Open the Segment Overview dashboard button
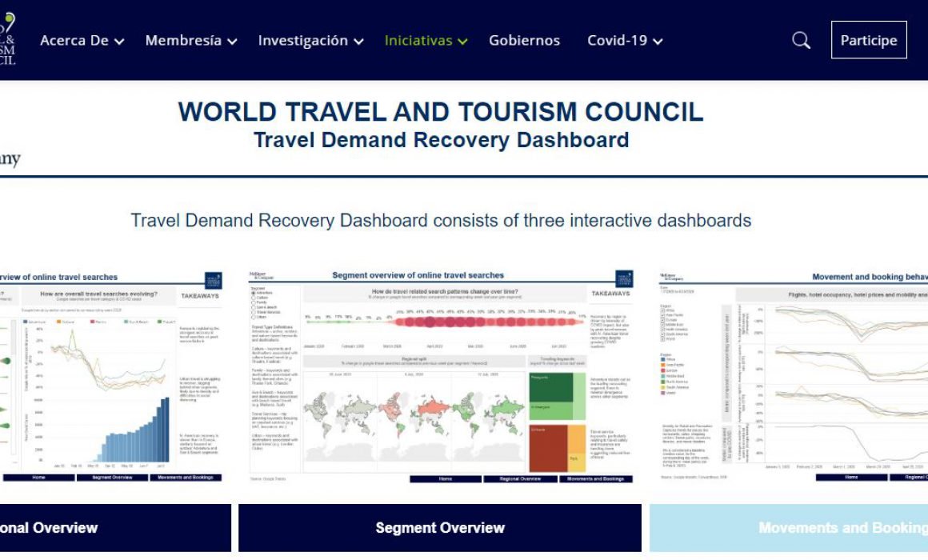928x560 pixels. pyautogui.click(x=440, y=527)
